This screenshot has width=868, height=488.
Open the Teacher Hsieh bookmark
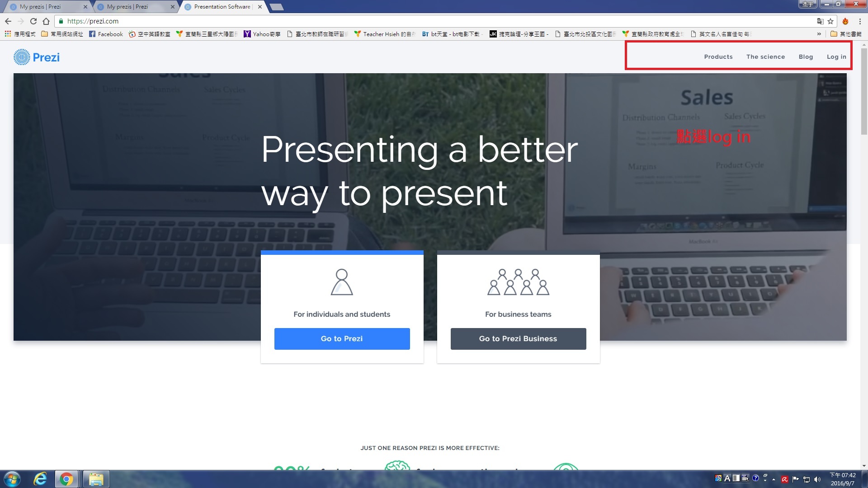click(x=385, y=34)
